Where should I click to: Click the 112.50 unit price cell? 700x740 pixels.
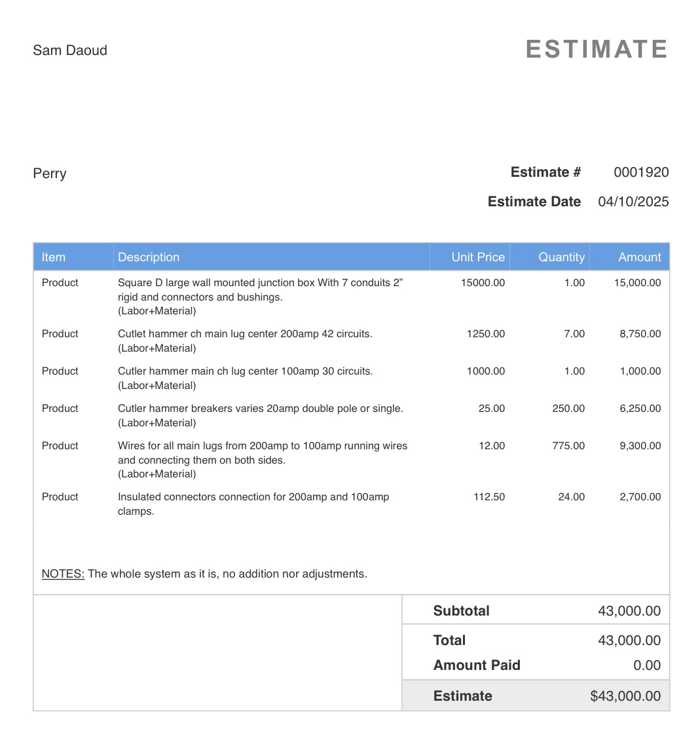[x=489, y=496]
